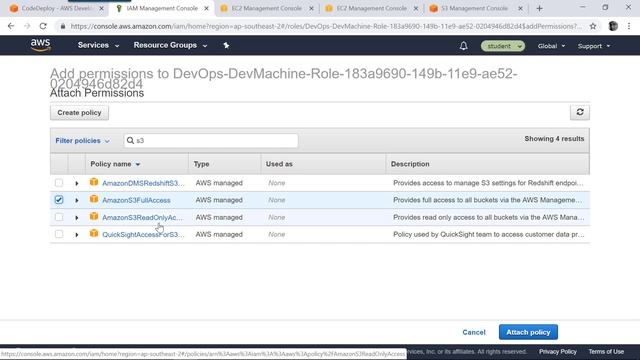
Task: Reload the page in browser
Action: (43, 26)
